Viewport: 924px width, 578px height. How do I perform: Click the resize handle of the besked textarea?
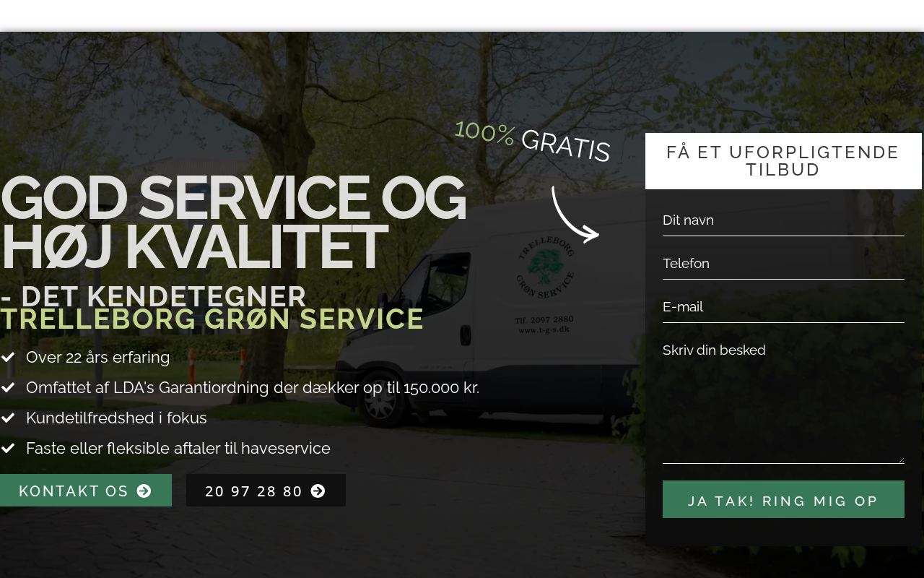[x=900, y=460]
